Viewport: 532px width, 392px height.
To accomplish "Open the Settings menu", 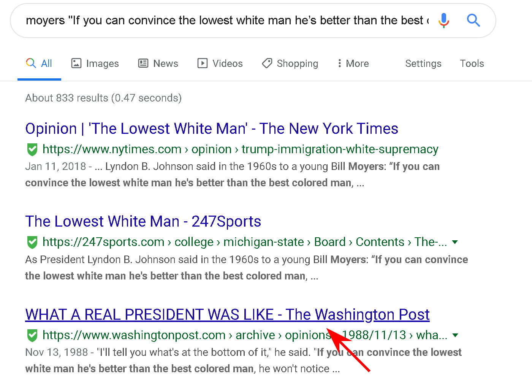I will pos(423,63).
